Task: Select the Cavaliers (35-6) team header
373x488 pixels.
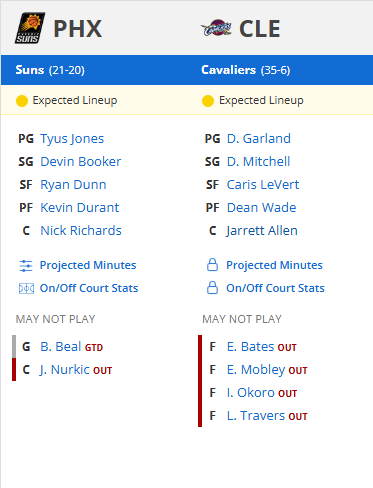Action: click(246, 70)
